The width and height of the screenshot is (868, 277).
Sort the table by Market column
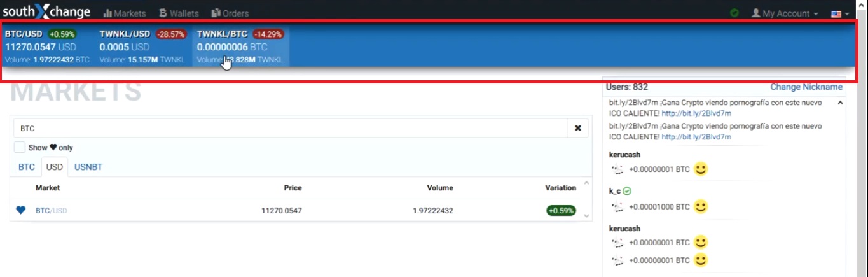pos(48,188)
